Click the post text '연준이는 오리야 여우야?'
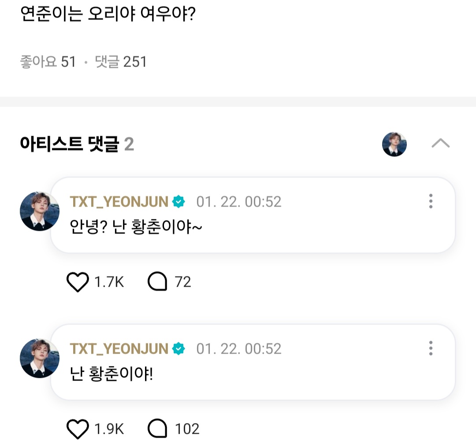Screen dimensions: 476x448 tap(108, 15)
